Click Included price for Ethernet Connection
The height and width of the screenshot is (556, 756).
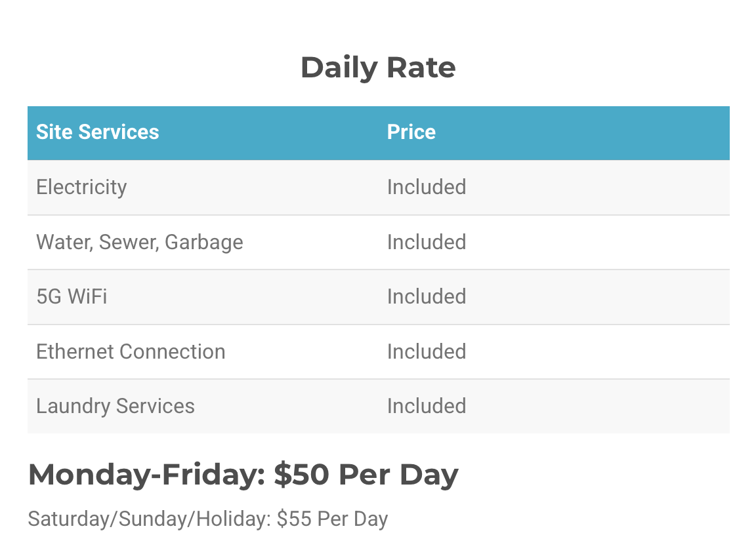(x=427, y=351)
